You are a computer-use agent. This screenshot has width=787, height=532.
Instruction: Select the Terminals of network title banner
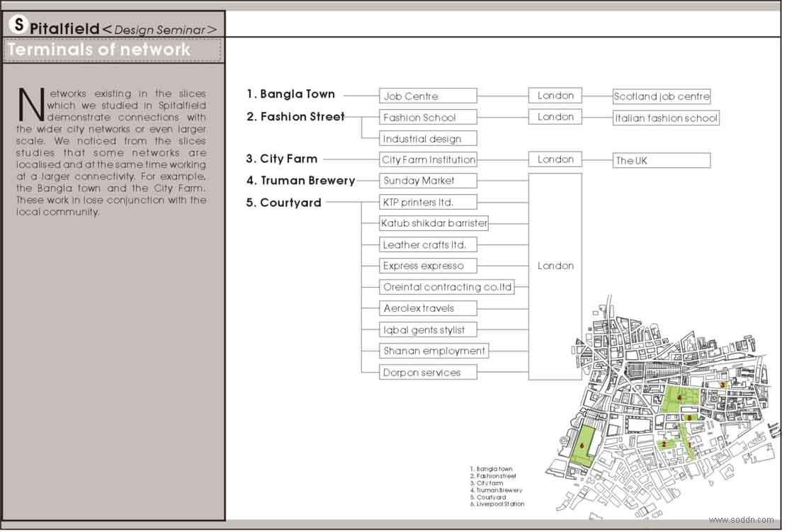(113, 50)
